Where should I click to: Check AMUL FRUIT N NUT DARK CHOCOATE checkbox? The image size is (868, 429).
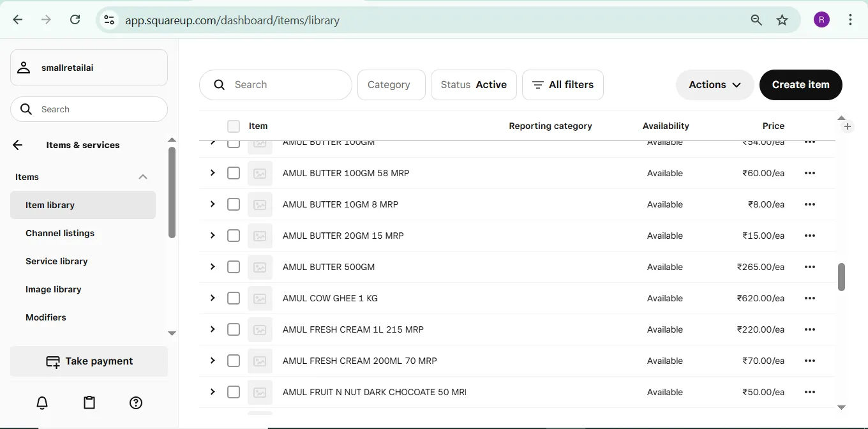(x=234, y=392)
